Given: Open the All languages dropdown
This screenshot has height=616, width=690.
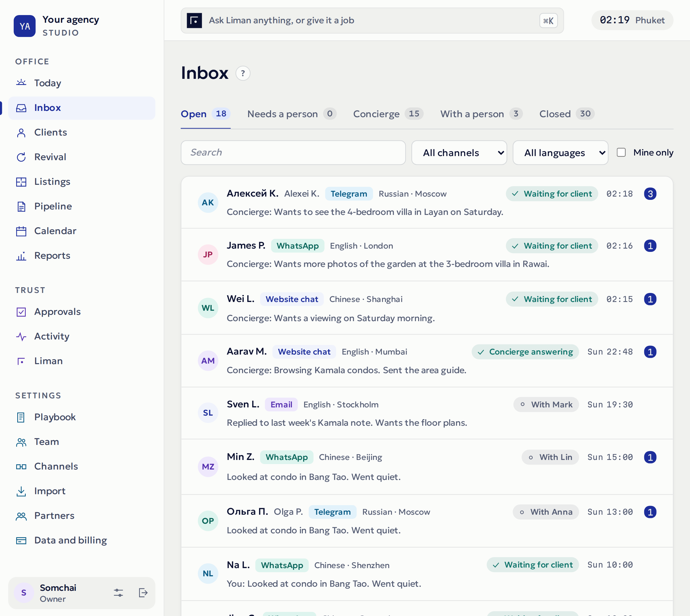Looking at the screenshot, I should coord(560,153).
